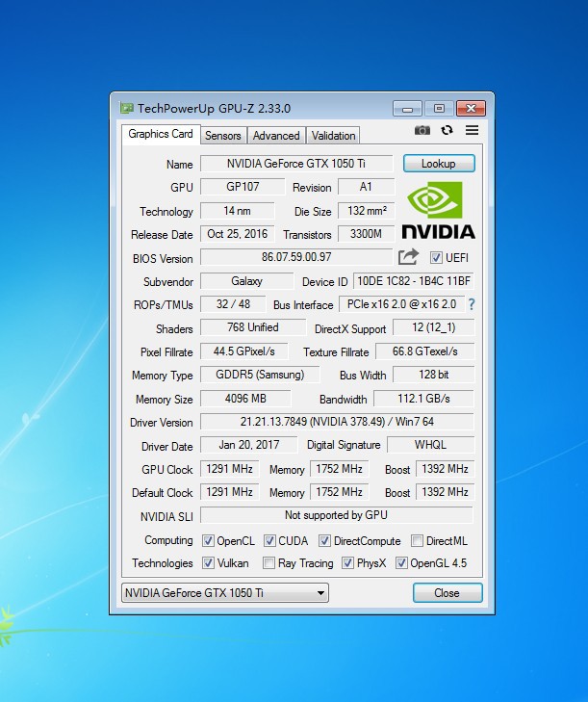Toggle the Vulkan checkbox
This screenshot has height=702, width=588.
pos(208,562)
